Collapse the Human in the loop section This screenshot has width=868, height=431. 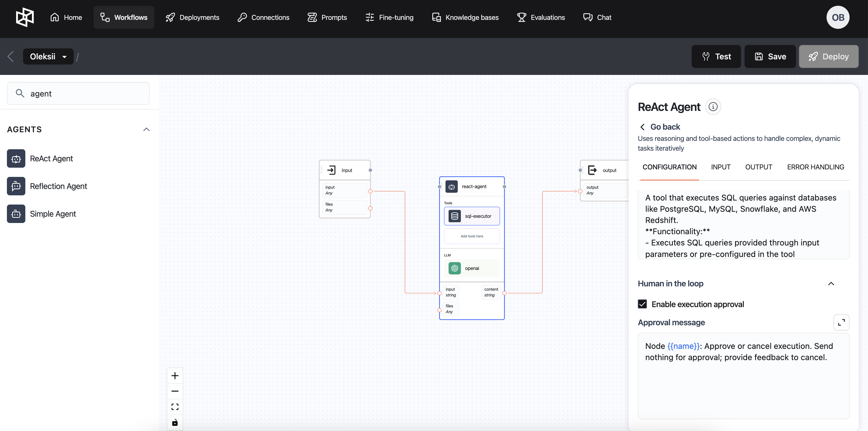click(831, 283)
